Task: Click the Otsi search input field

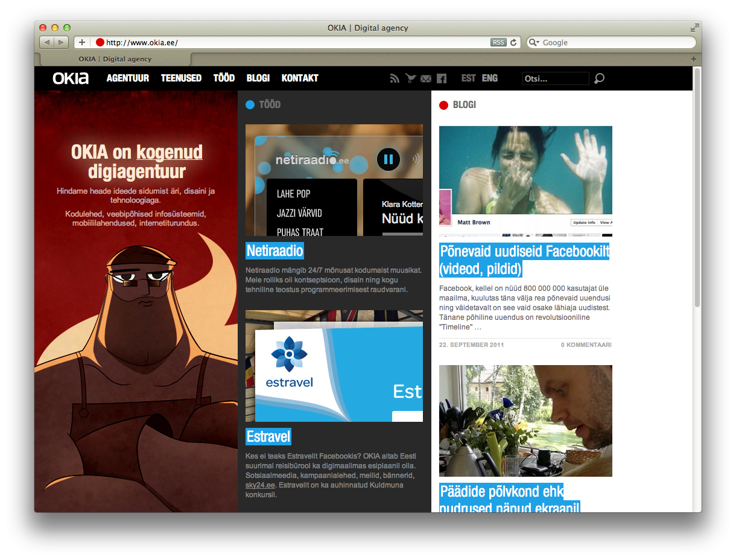Action: pyautogui.click(x=555, y=78)
